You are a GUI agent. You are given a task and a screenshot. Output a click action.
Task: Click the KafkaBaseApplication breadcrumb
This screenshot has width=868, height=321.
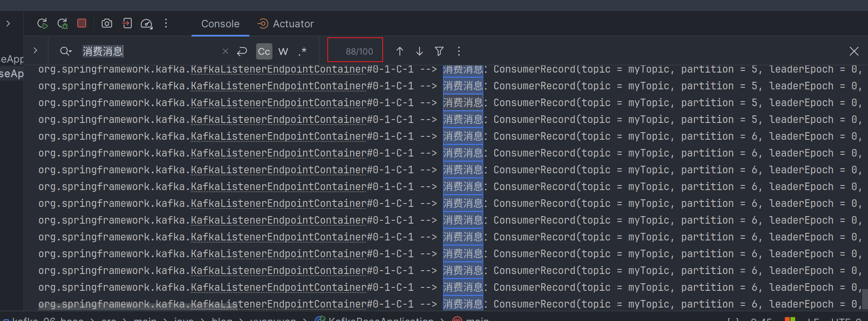pyautogui.click(x=381, y=319)
